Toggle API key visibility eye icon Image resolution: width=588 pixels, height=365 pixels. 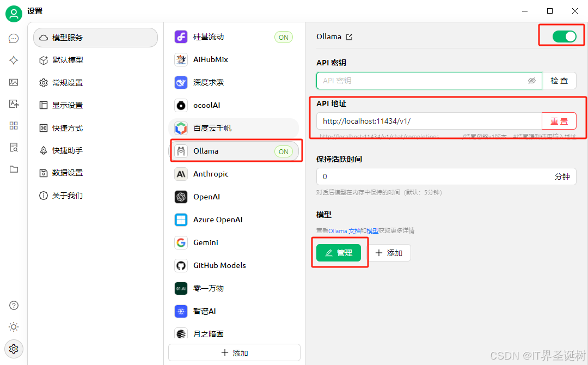tap(532, 81)
